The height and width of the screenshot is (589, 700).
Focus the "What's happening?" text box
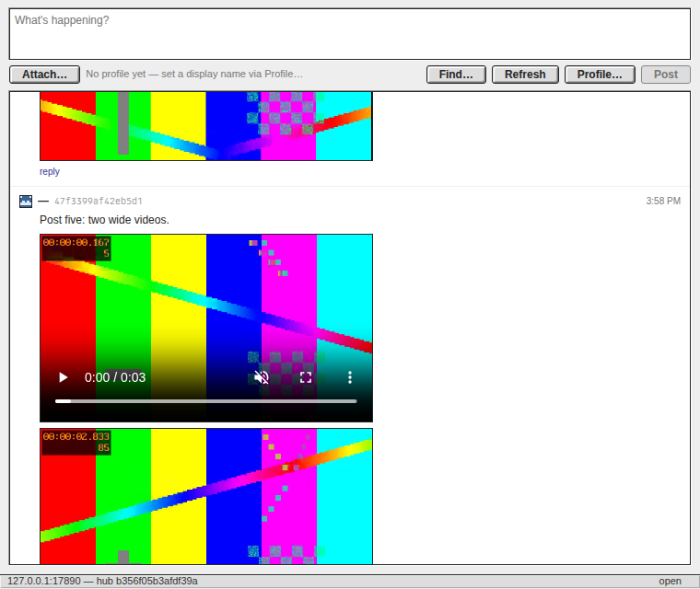tap(350, 34)
